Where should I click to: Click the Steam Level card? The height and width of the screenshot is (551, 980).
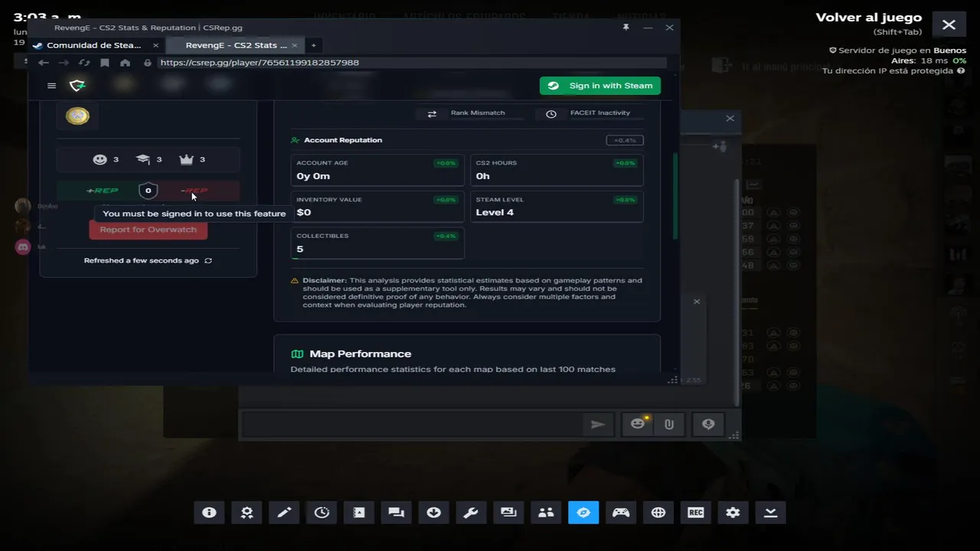(x=557, y=207)
